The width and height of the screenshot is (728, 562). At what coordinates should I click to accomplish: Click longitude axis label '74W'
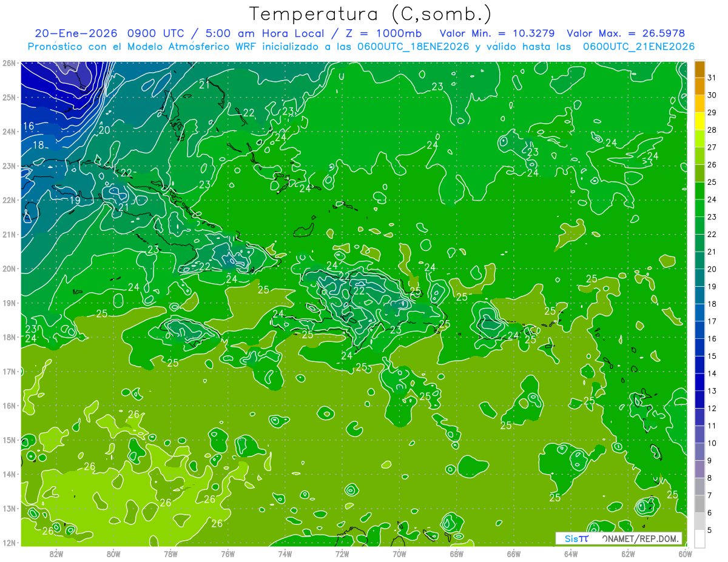[x=285, y=554]
